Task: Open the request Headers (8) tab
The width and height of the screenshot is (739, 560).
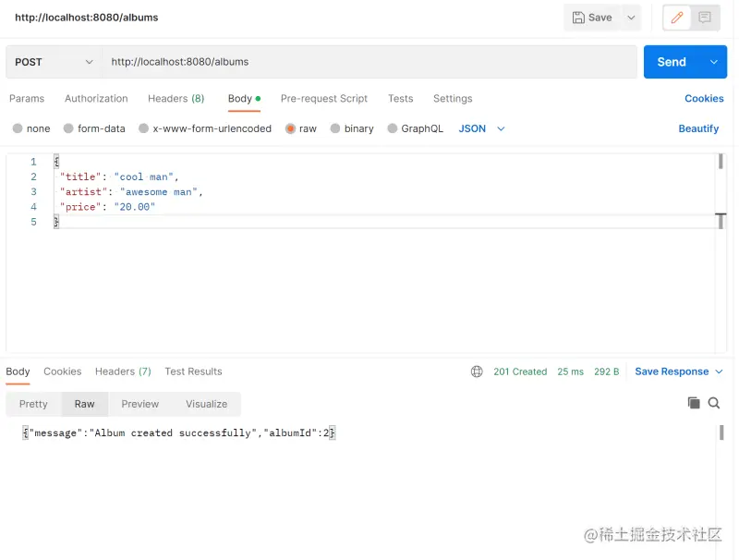Action: tap(176, 99)
